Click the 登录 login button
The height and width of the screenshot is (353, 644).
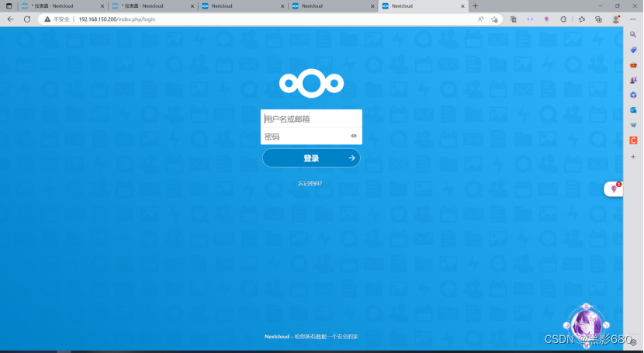[311, 158]
